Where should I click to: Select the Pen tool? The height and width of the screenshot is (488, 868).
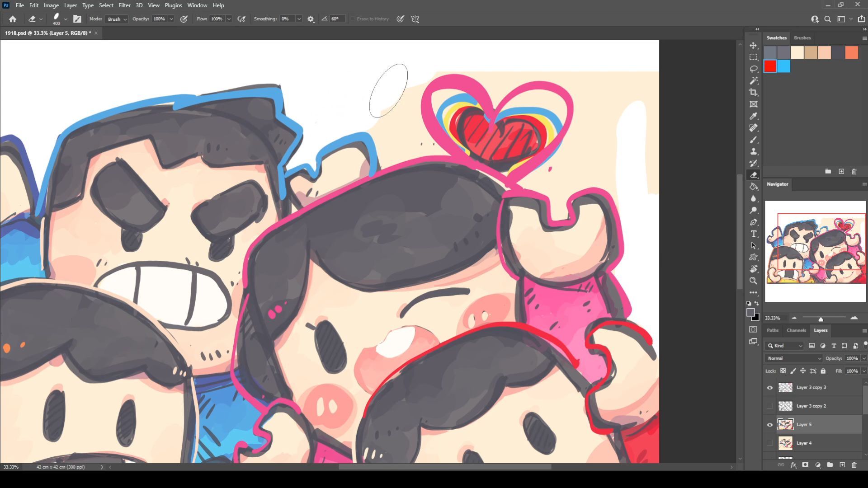click(754, 222)
